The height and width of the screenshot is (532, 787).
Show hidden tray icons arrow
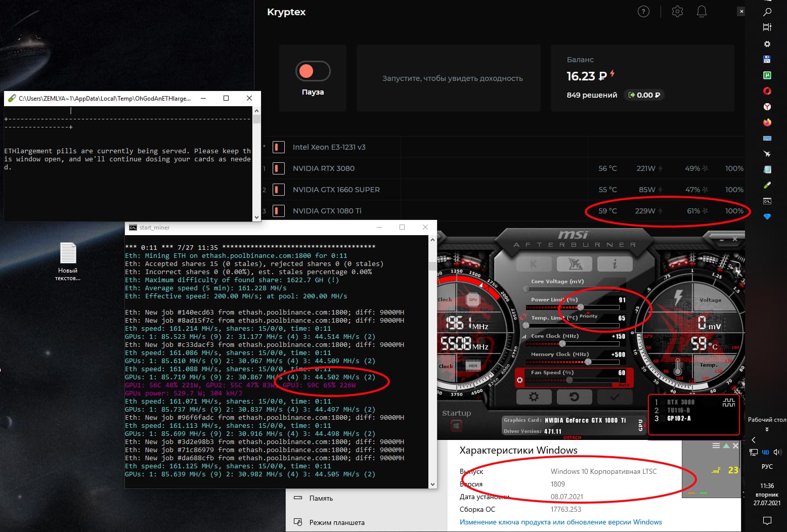[x=754, y=440]
